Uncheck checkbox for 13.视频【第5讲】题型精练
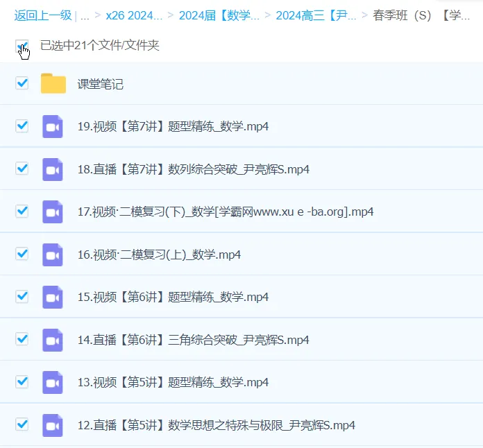Image resolution: width=483 pixels, height=448 pixels. 22,382
